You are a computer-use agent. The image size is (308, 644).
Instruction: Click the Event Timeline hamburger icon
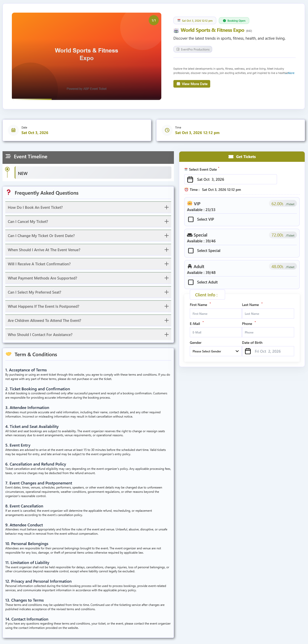[8, 156]
